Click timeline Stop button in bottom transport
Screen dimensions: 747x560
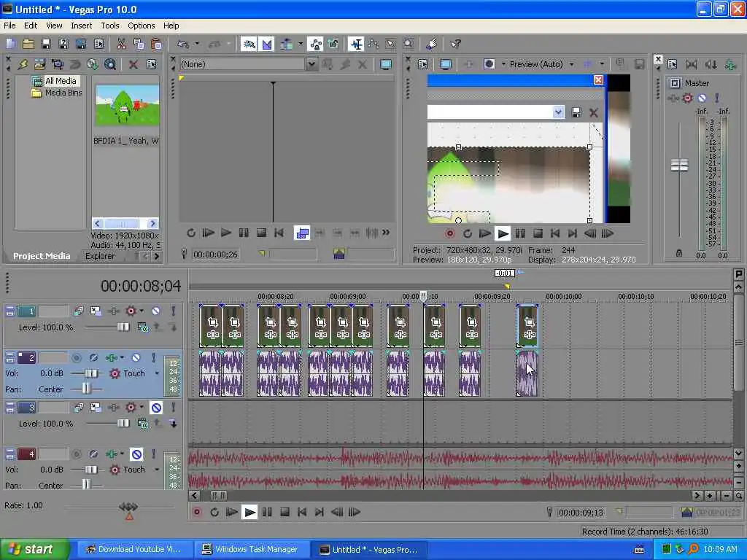(x=285, y=512)
